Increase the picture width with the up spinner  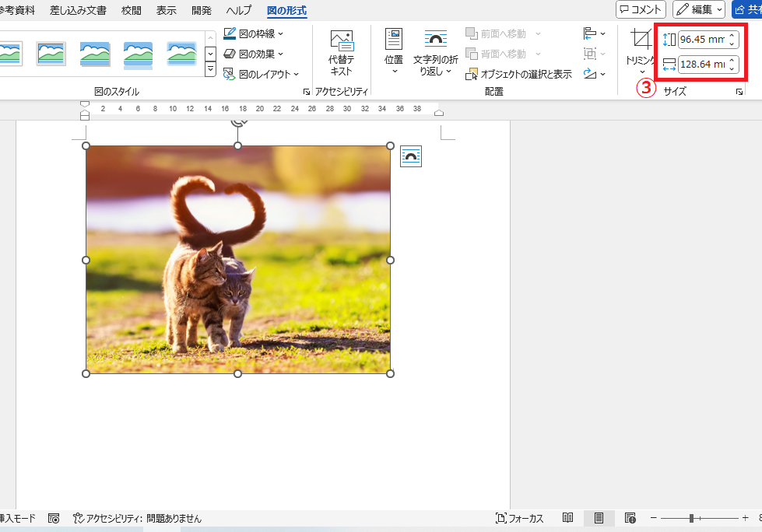point(732,61)
